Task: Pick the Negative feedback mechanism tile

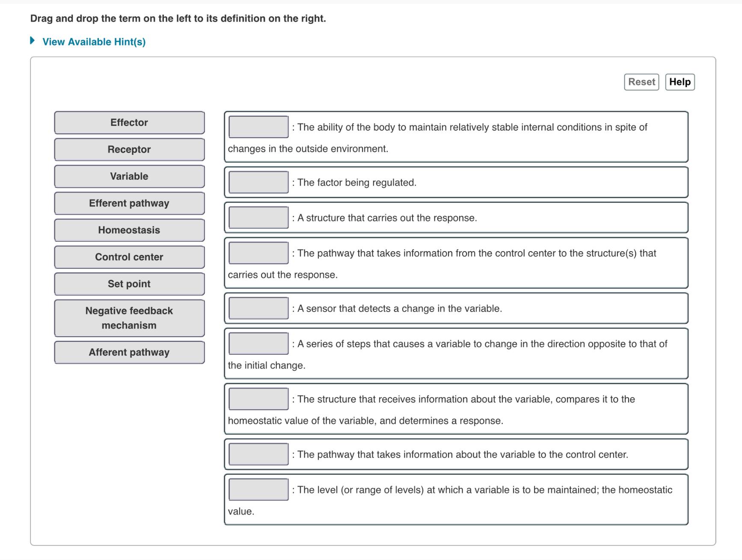Action: coord(129,318)
